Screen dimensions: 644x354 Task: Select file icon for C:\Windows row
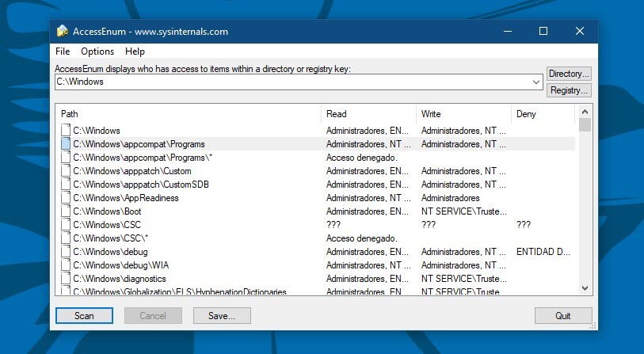(x=66, y=130)
